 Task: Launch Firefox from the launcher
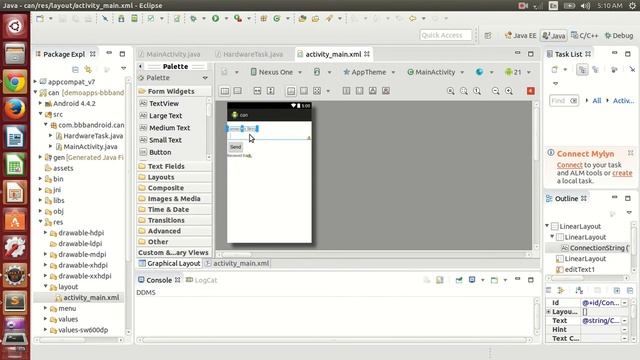click(x=15, y=109)
